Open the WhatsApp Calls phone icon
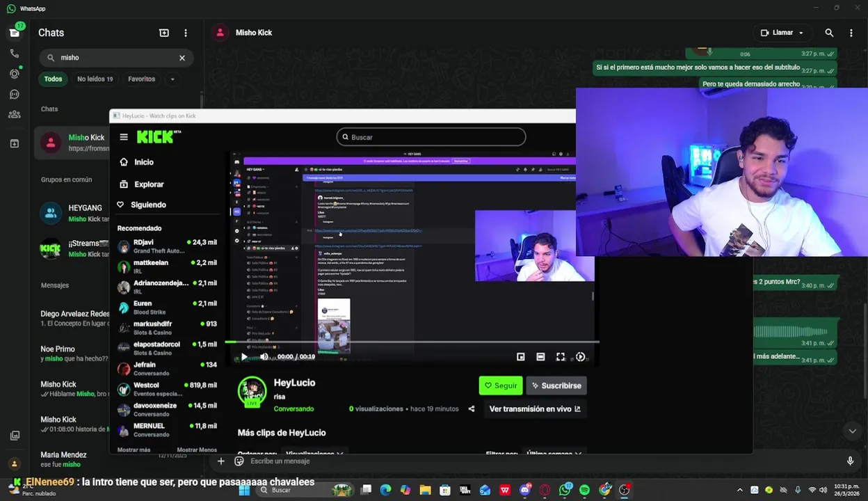The width and height of the screenshot is (868, 501). click(15, 54)
